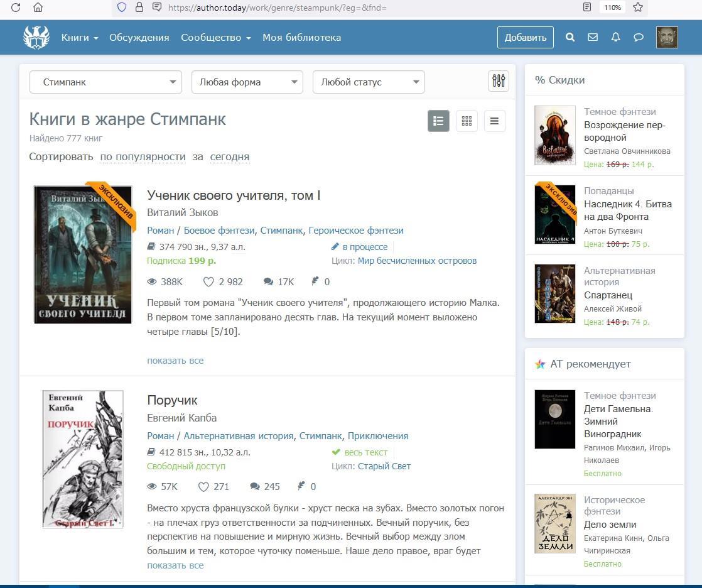702x588 pixels.
Task: Open author Виталий Зыков page
Action: tap(183, 213)
